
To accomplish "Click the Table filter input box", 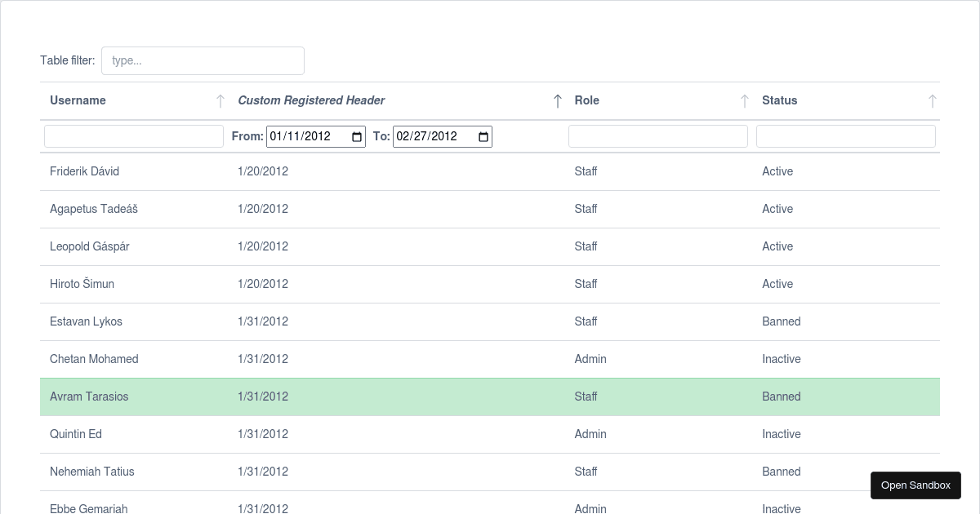I will 203,60.
